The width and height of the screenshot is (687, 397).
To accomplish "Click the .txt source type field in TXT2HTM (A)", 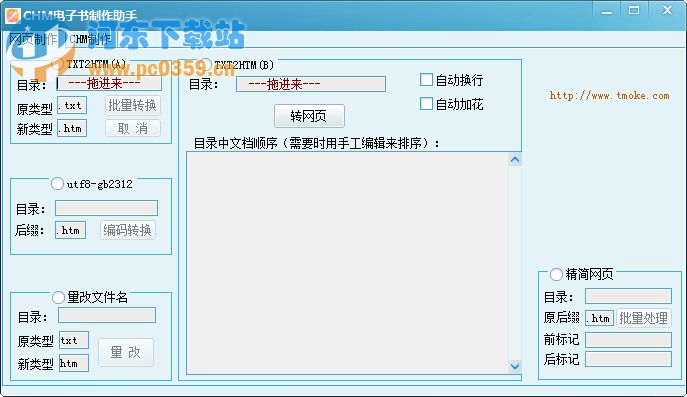I will pos(72,106).
